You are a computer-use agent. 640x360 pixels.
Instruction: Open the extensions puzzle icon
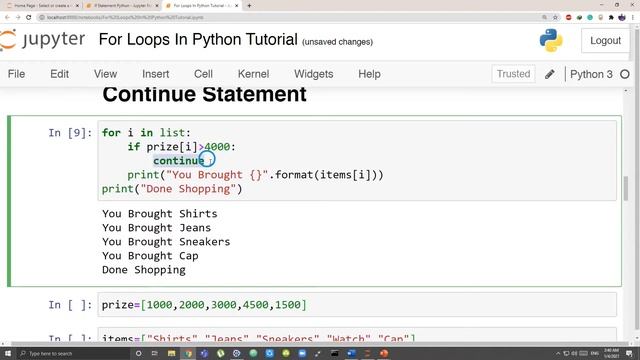tap(611, 18)
